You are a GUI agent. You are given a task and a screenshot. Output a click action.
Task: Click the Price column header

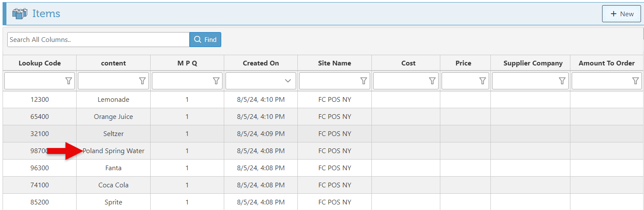(x=463, y=63)
